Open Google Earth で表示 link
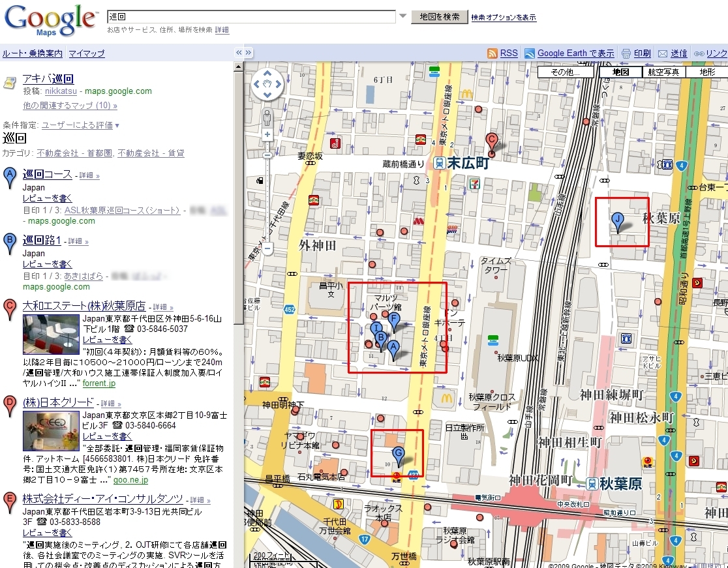Image resolution: width=728 pixels, height=568 pixels. click(x=575, y=53)
